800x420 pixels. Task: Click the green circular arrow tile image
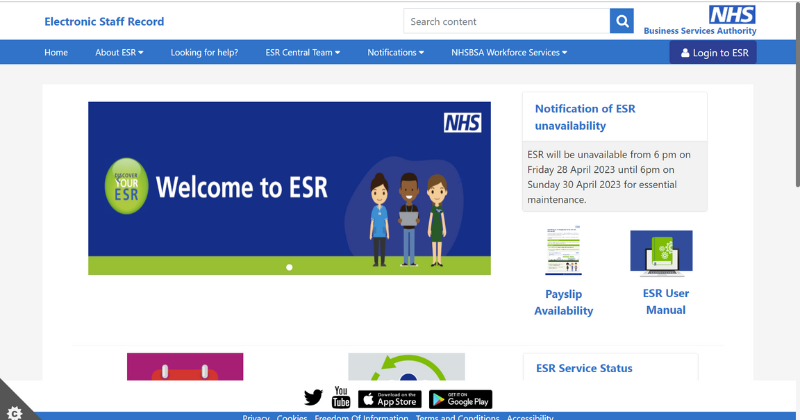pyautogui.click(x=407, y=366)
